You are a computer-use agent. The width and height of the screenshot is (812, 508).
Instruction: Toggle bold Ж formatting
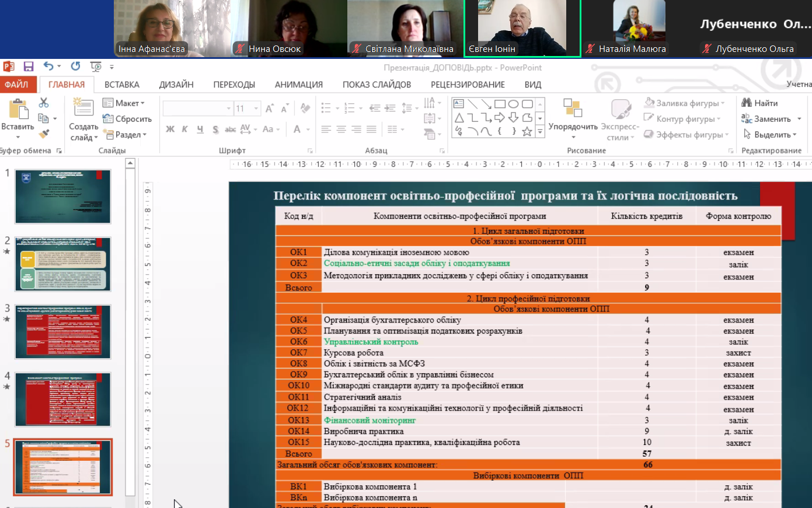tap(170, 129)
